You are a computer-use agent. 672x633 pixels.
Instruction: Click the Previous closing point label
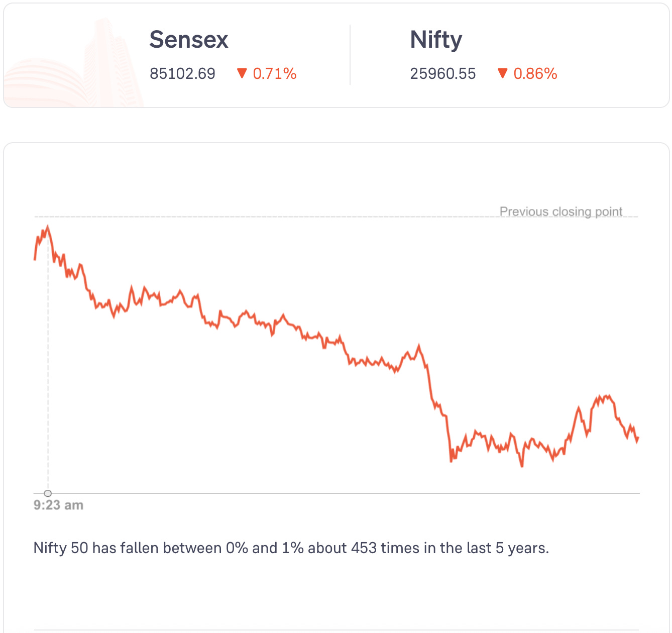(x=561, y=212)
